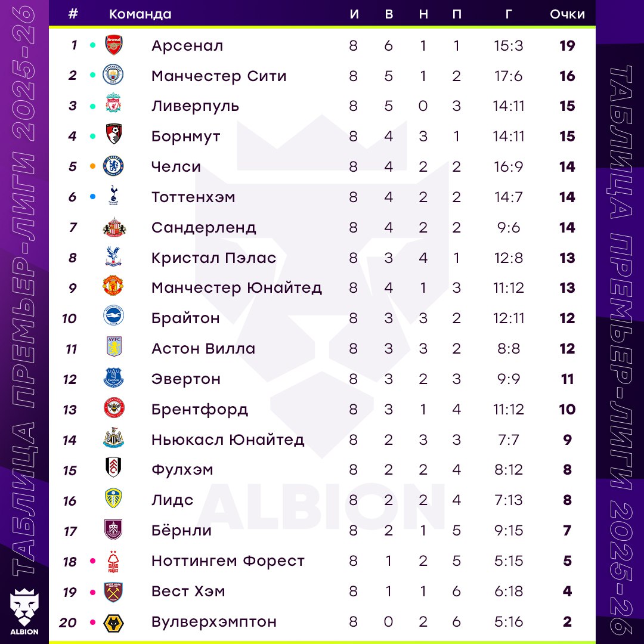The width and height of the screenshot is (644, 644).
Task: Click the blue dot beside Тоттенхэм
Action: [x=92, y=197]
